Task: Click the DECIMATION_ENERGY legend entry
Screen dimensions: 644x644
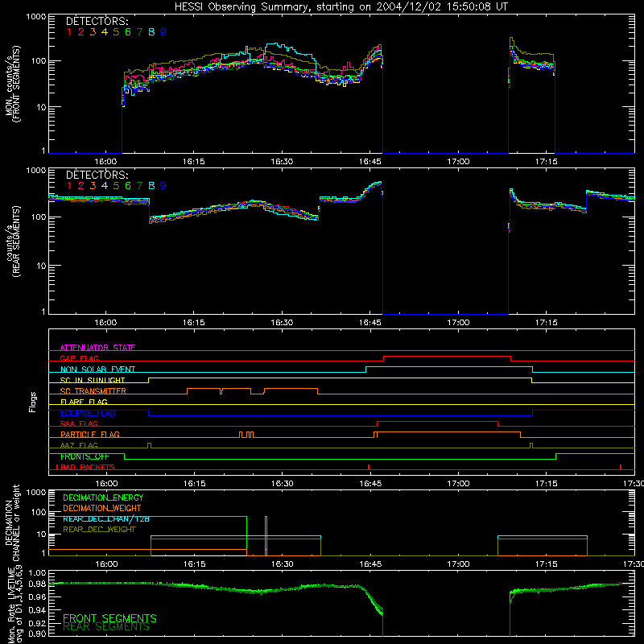Action: coord(103,497)
